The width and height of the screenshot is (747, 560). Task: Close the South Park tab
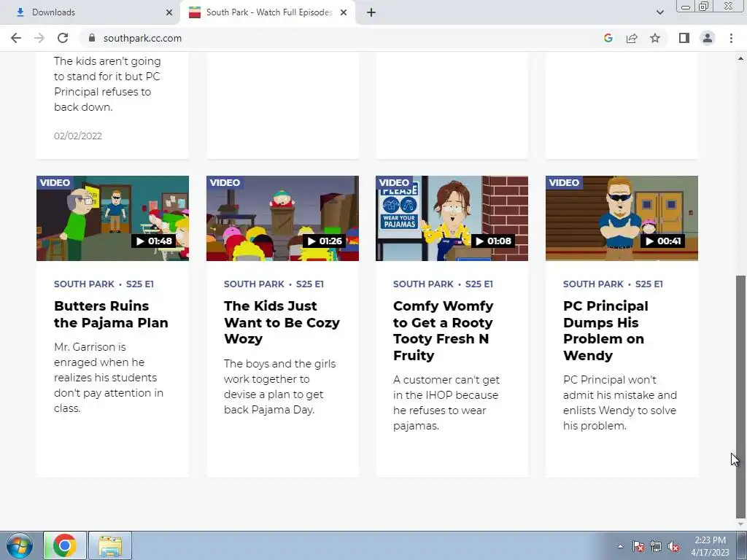click(x=344, y=12)
